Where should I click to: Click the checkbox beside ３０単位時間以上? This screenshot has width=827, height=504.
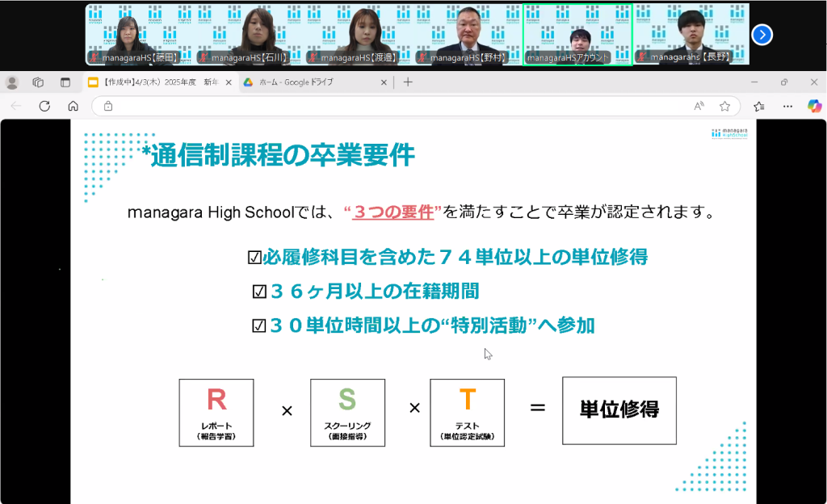[x=258, y=325]
